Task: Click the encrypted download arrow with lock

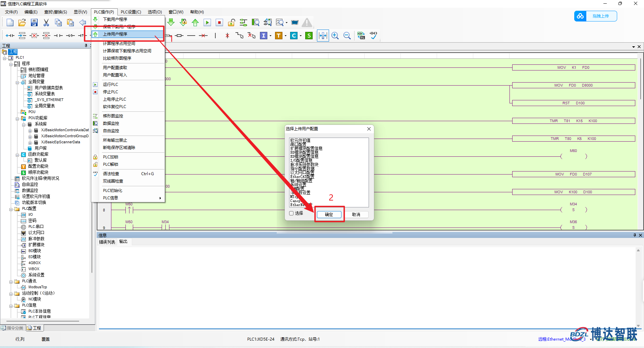Action: (x=183, y=22)
